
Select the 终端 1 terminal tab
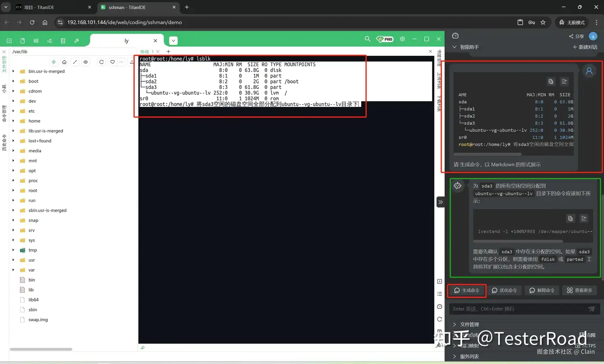click(x=147, y=52)
